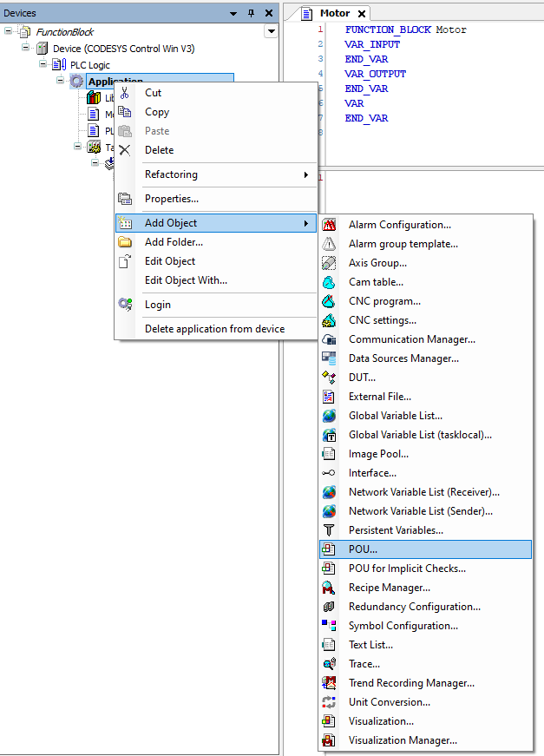Click the Symbol Configuration icon
This screenshot has width=544, height=756.
[329, 626]
